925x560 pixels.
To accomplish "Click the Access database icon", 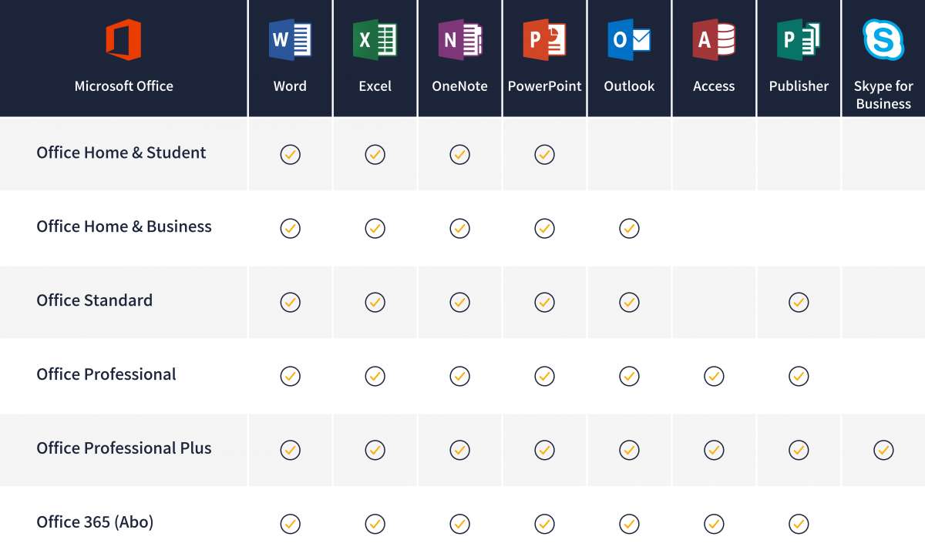I will 714,41.
